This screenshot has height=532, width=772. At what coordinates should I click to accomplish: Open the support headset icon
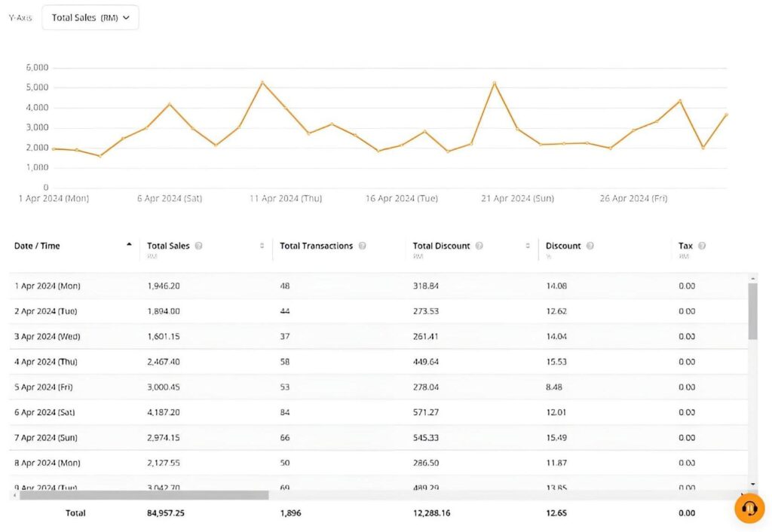point(749,509)
